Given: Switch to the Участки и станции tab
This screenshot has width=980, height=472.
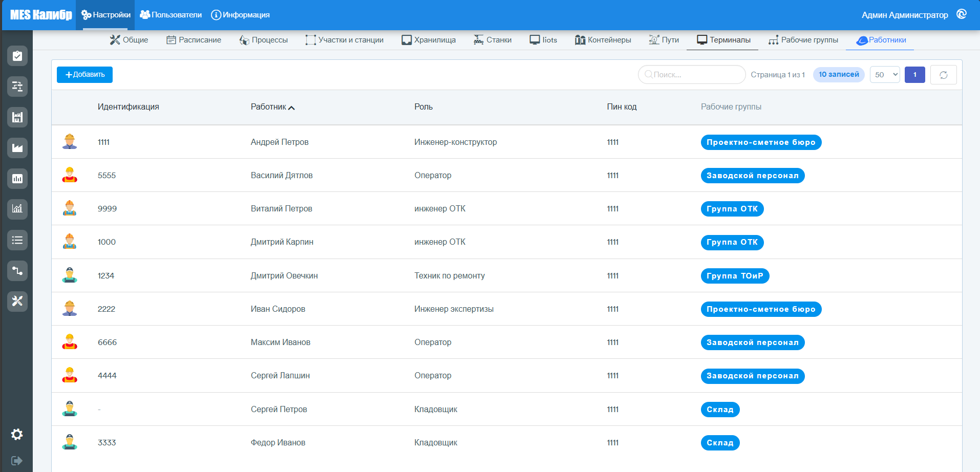Looking at the screenshot, I should (345, 40).
